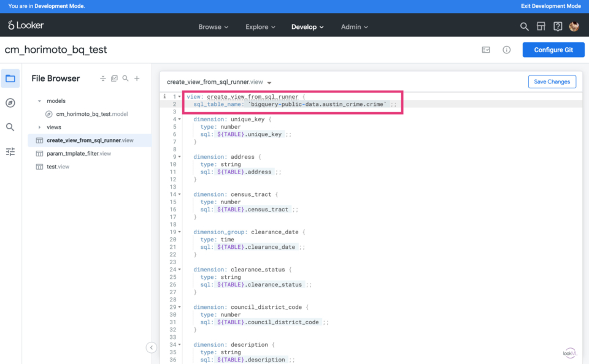
Task: Click '${TABLE}.unique_key' sql line
Action: 245,134
